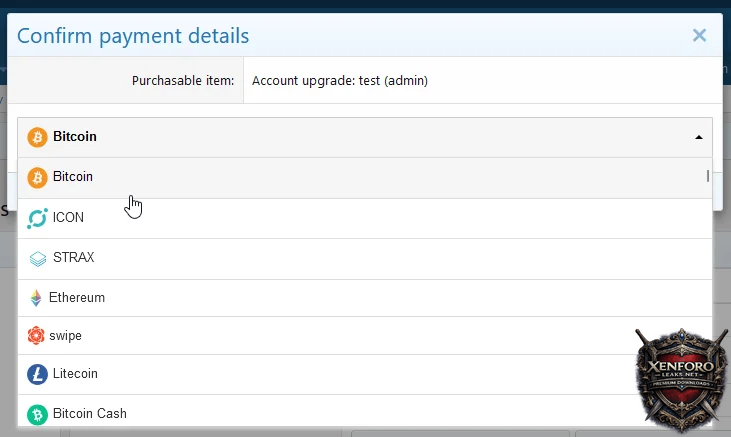Image resolution: width=731 pixels, height=437 pixels.
Task: Choose Bitcoin from the dropdown list
Action: (73, 177)
